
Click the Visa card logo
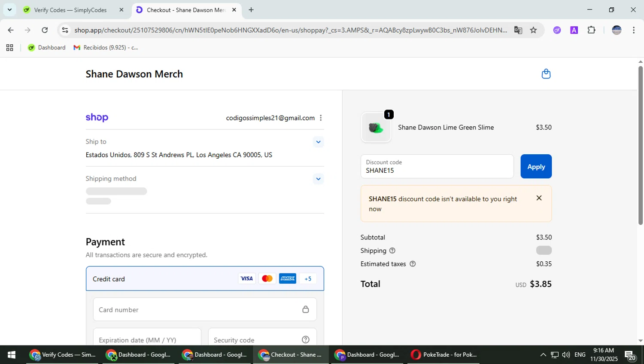coord(246,278)
